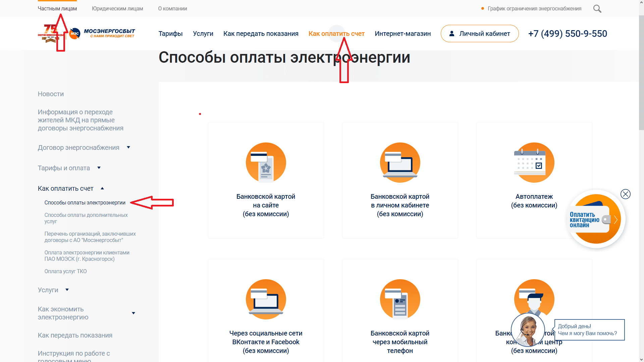Choose the Autopayment calendar icon
Viewport: 644px width, 362px height.
point(534,163)
